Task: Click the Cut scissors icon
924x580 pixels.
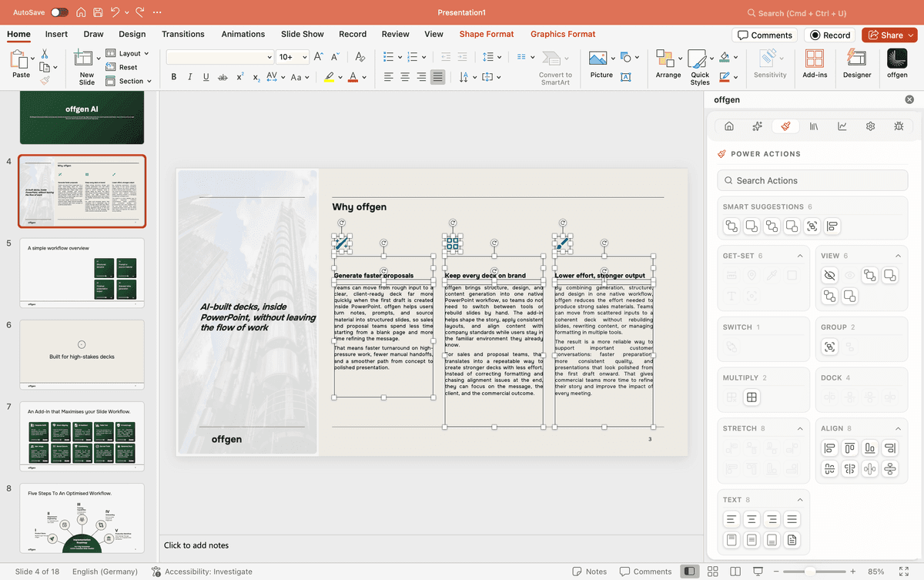Action: click(45, 54)
